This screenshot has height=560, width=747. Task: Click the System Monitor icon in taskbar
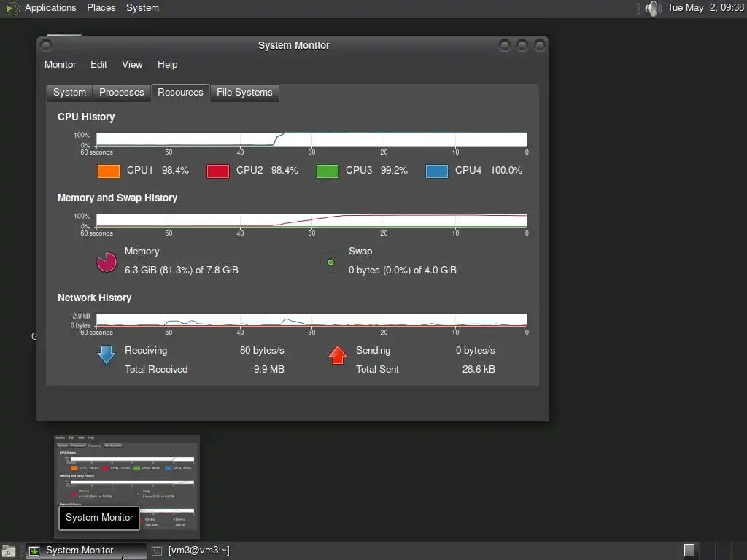(34, 551)
